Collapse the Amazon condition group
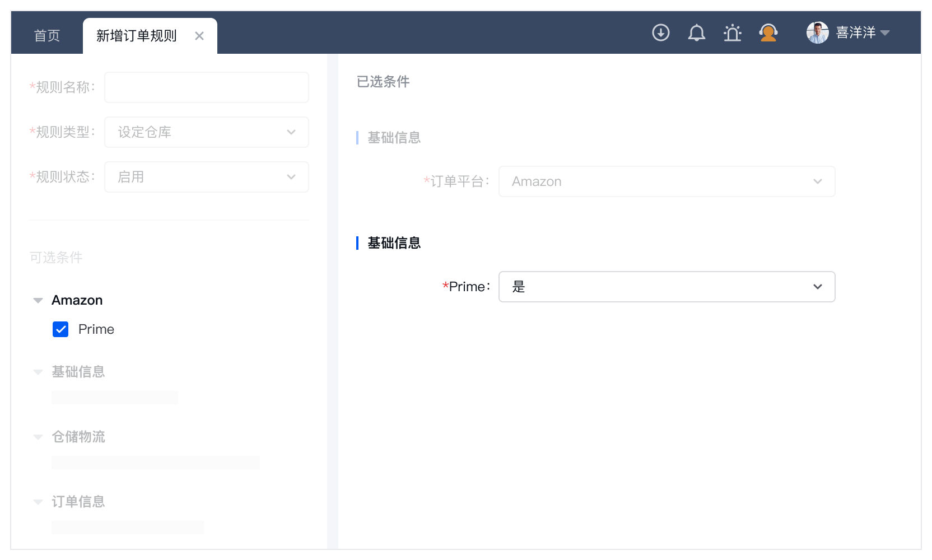This screenshot has width=932, height=560. pos(38,301)
